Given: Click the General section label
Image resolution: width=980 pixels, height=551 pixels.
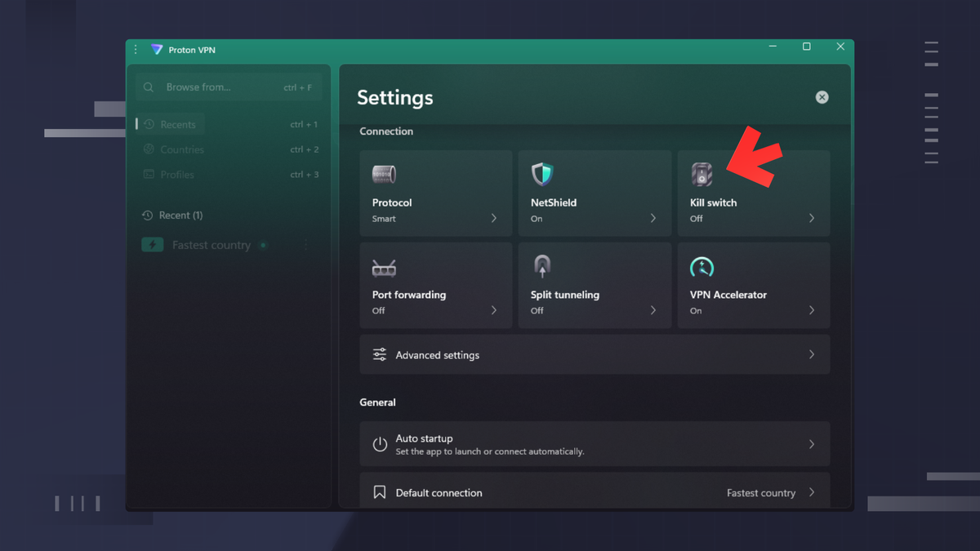Looking at the screenshot, I should (x=377, y=402).
